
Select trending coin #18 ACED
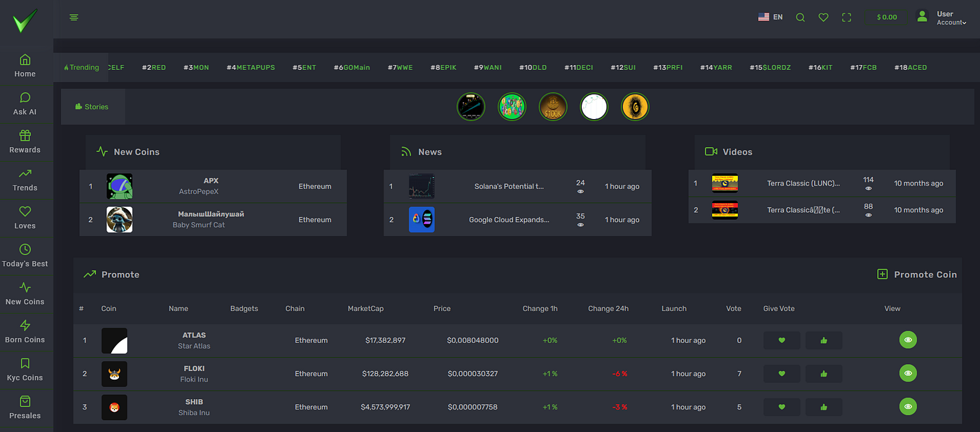pos(911,67)
